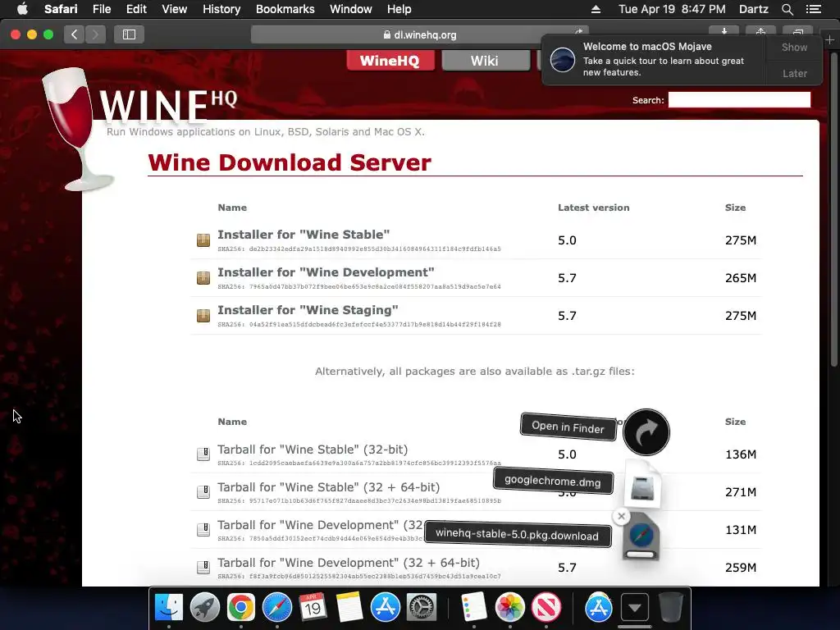Click the page's vertical scrollbar
840x630 pixels.
(834, 209)
